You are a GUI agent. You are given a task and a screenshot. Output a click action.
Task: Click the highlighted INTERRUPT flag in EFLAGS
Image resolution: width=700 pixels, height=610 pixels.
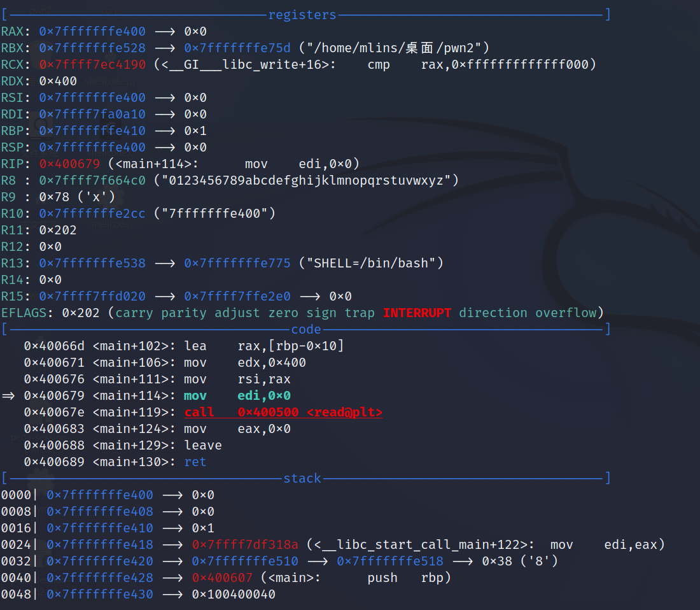point(417,313)
